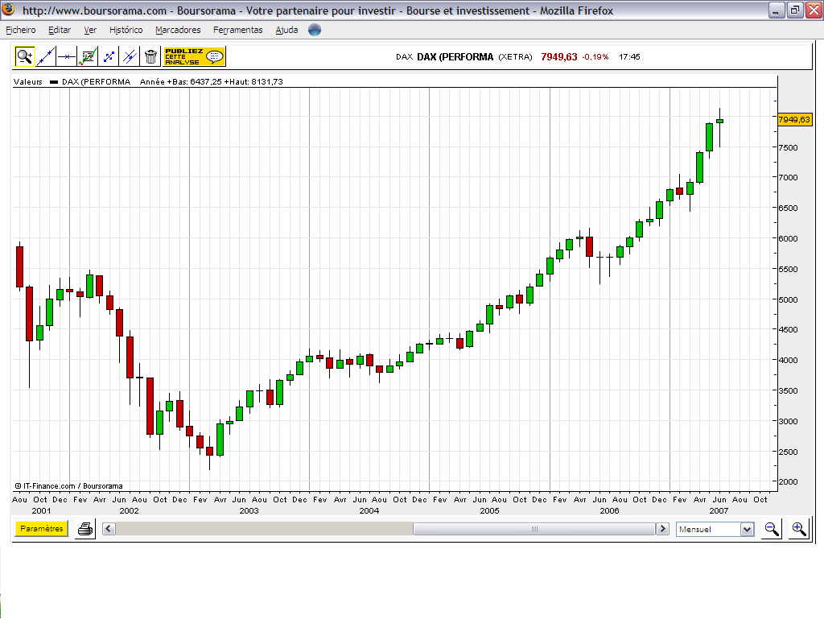Click the IT-Finance.com / Boursorama text

click(69, 485)
